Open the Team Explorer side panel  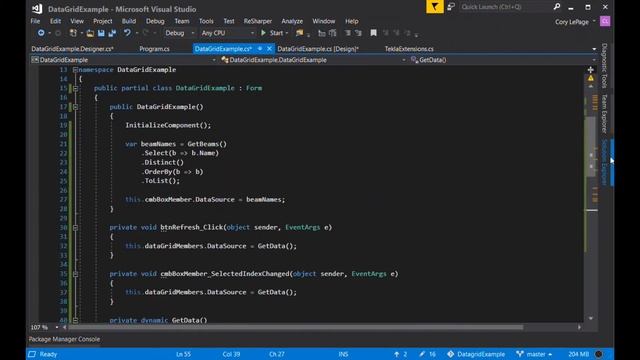point(604,113)
